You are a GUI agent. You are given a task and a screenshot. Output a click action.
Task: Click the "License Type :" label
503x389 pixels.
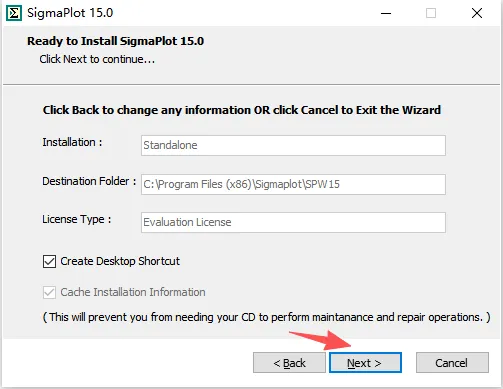[x=77, y=220]
